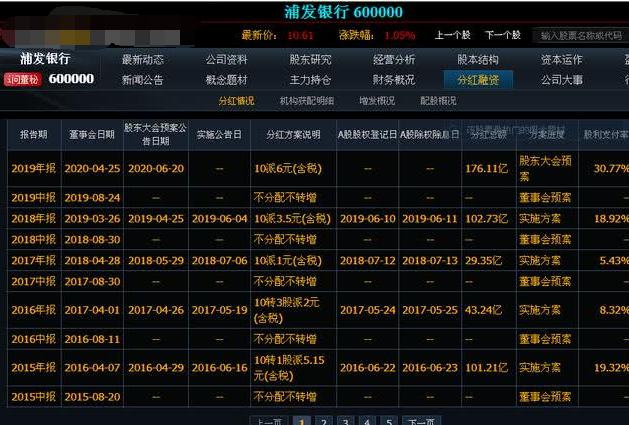Click 下一个股 next stock link
This screenshot has height=425, width=629.
coord(503,35)
